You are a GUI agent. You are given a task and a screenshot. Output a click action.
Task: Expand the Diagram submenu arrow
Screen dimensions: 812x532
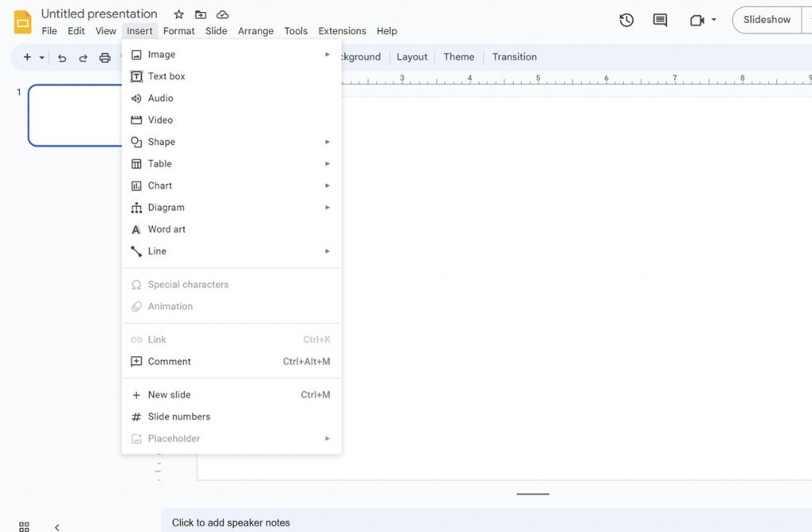(327, 207)
